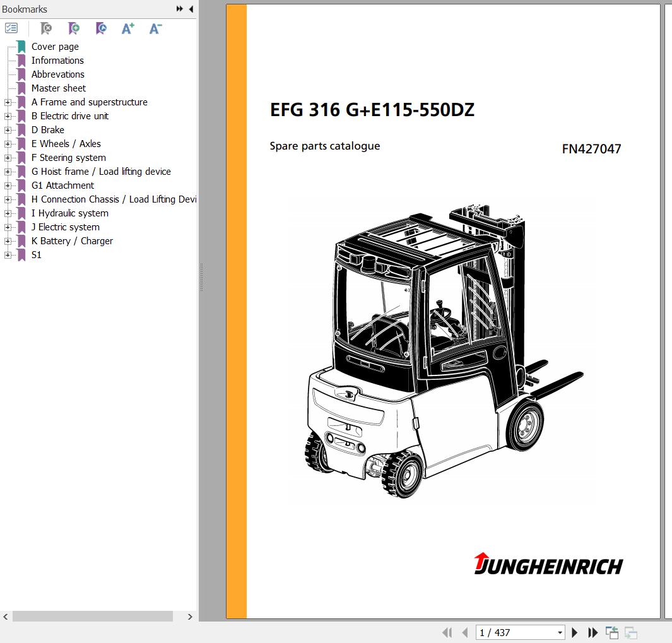Click the previous view icon
The height and width of the screenshot is (643, 672).
[x=611, y=632]
